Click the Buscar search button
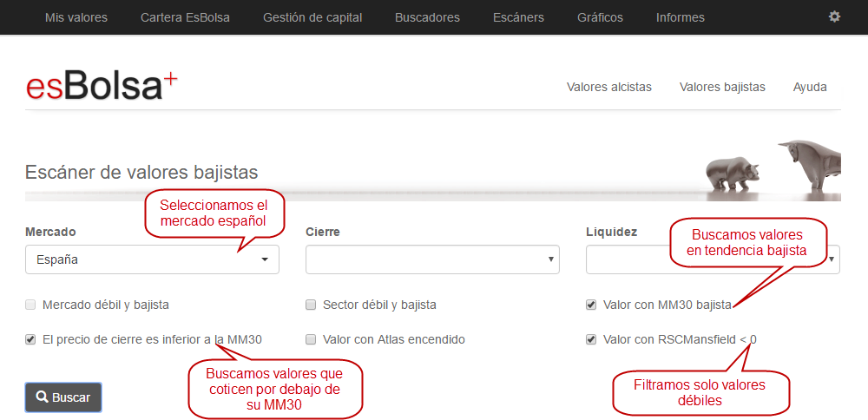 click(x=63, y=397)
